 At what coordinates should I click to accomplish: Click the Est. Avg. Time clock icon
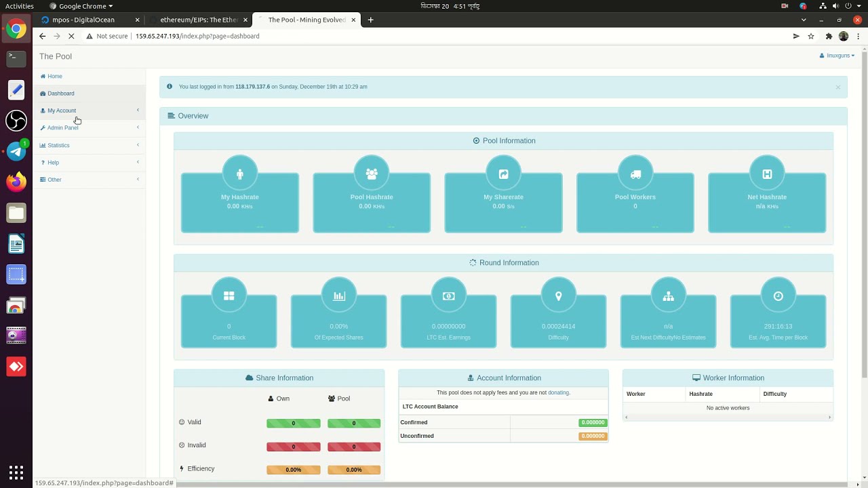[778, 296]
